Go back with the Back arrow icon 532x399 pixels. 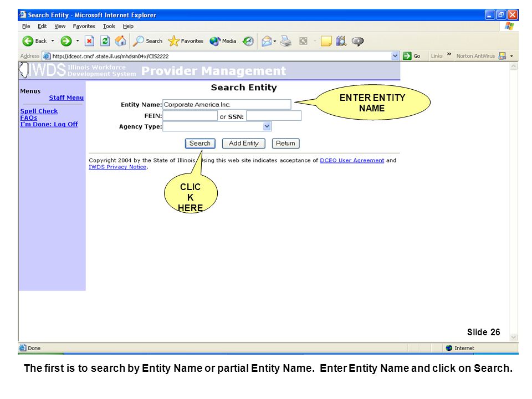[x=28, y=41]
